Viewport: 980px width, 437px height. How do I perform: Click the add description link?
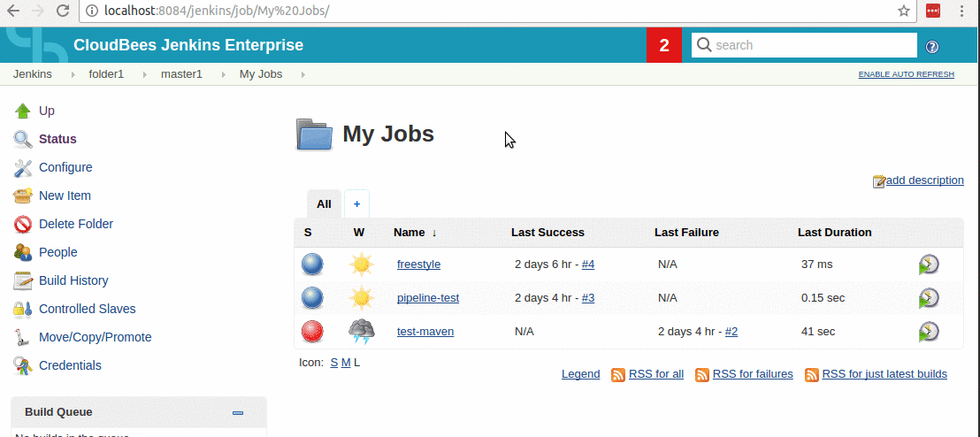(925, 180)
